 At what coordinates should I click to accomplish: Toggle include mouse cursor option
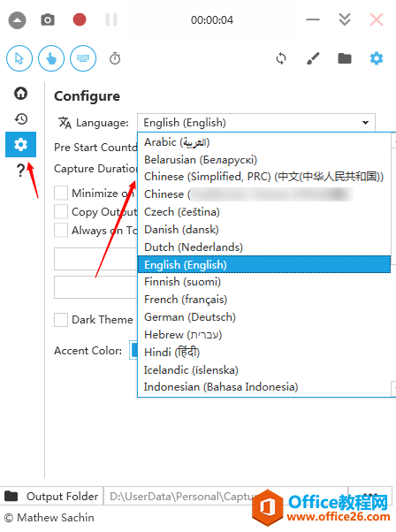(19, 58)
